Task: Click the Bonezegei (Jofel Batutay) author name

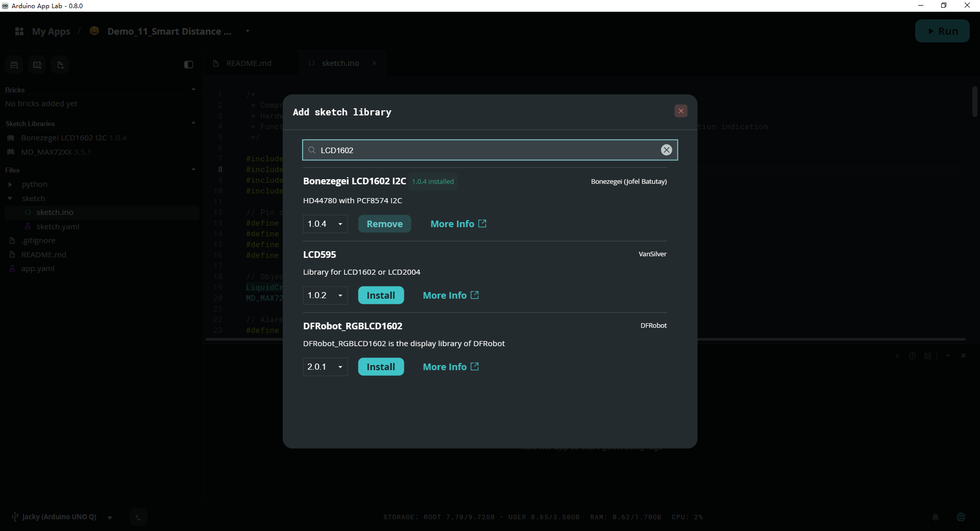Action: pos(629,181)
